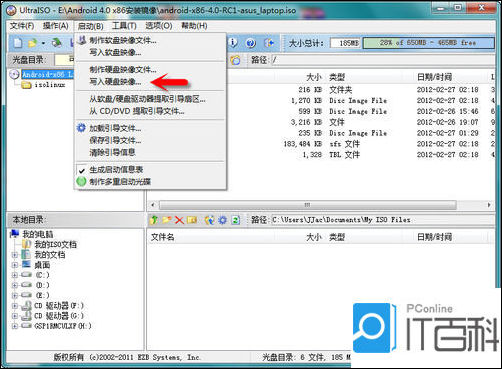
Task: Open the dropdown arrow beside Open icon
Action: pyautogui.click(x=43, y=43)
